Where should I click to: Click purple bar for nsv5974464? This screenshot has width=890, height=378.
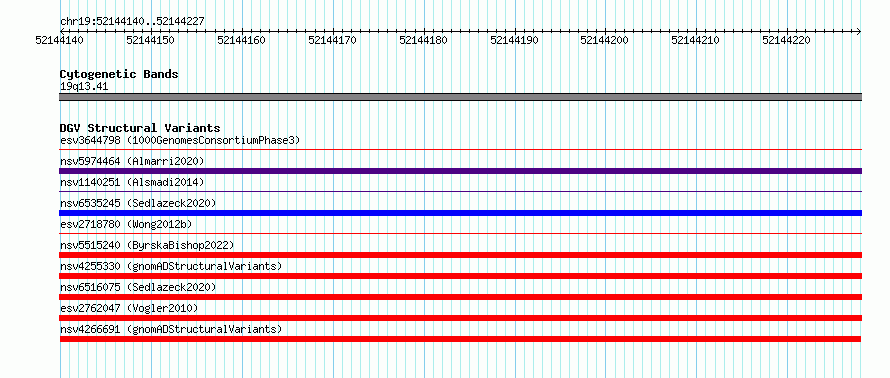tap(460, 171)
